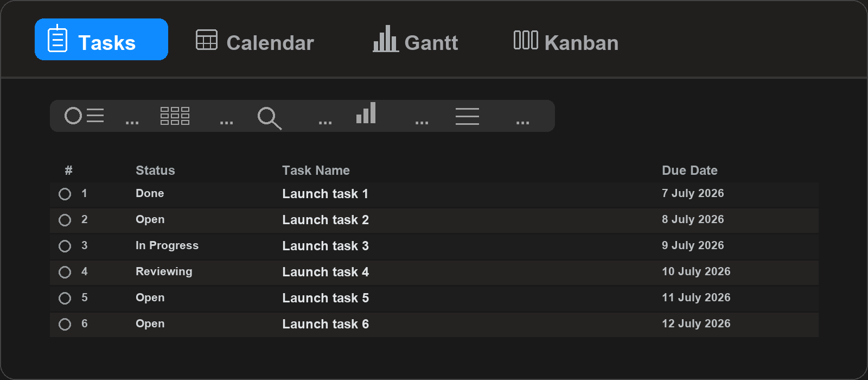Click the 'Done' status of task 1

(x=150, y=193)
